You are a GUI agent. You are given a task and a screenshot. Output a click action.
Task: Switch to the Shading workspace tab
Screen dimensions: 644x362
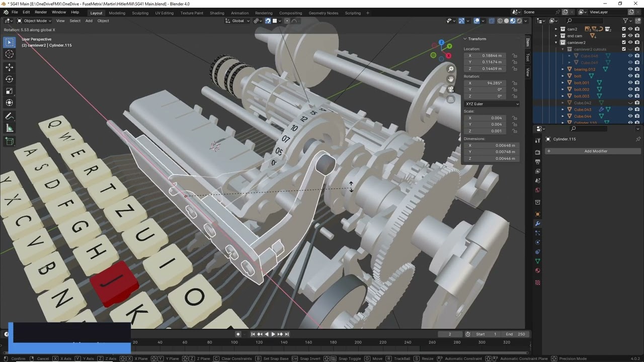pos(217,13)
